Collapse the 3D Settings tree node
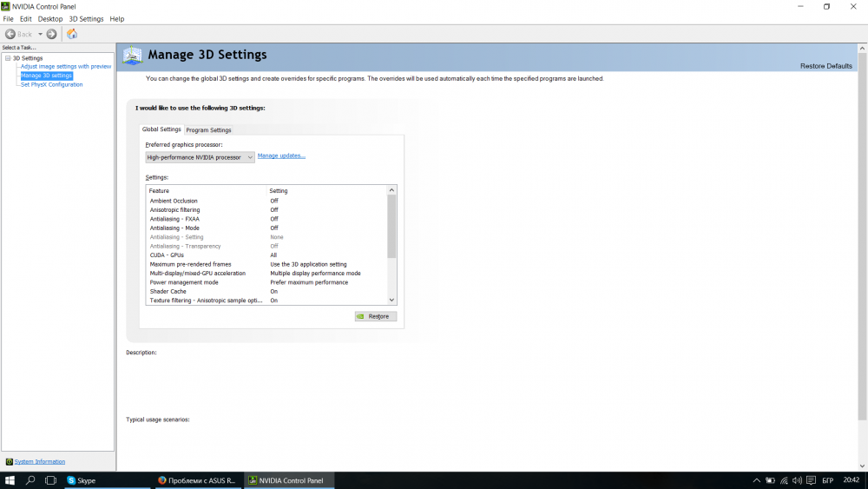 tap(8, 58)
